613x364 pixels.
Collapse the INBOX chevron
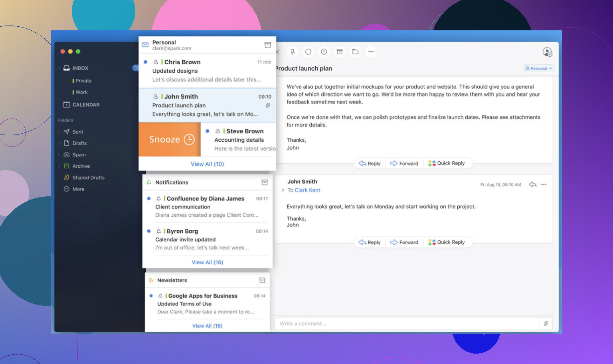[59, 68]
